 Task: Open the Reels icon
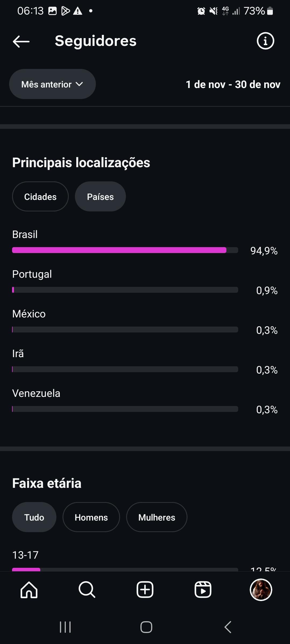click(x=203, y=590)
